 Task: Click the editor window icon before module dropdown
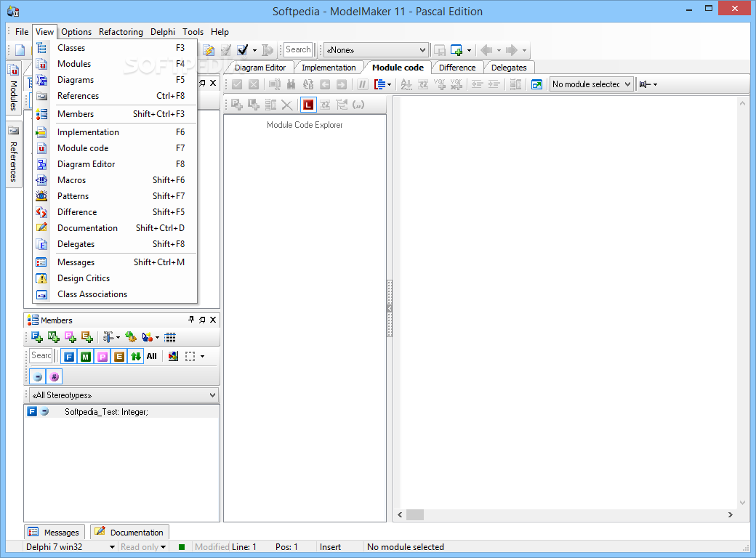click(x=536, y=84)
